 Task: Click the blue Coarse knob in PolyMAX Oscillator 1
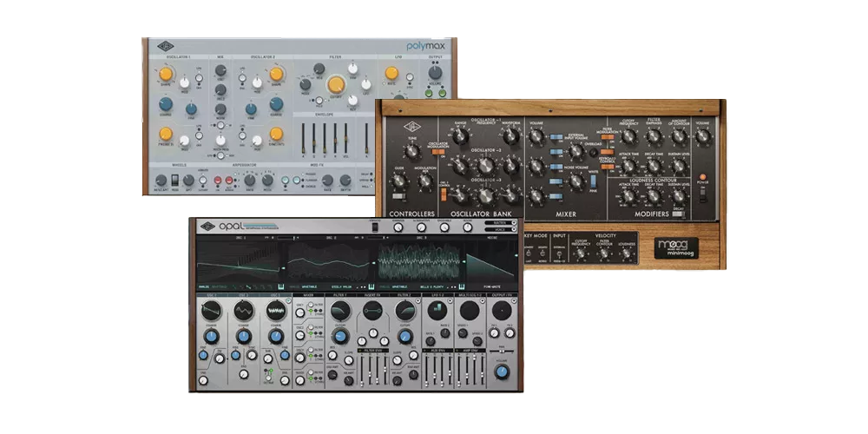(x=166, y=104)
